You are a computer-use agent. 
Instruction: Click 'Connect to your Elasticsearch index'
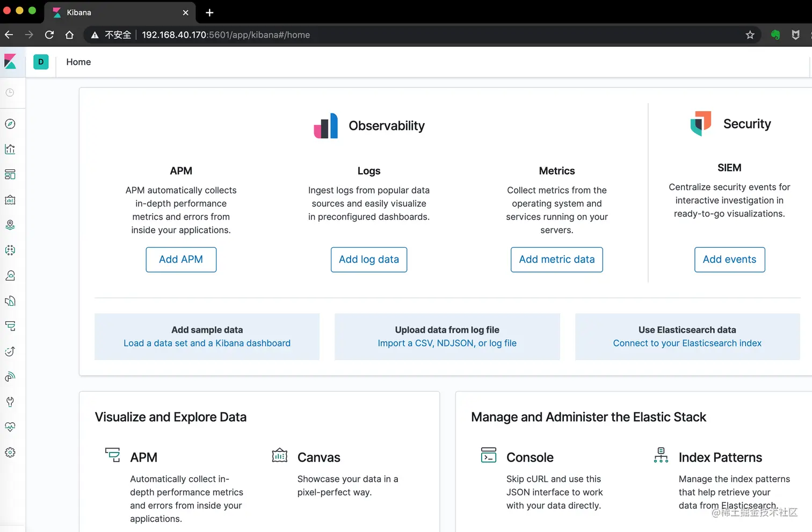pyautogui.click(x=687, y=343)
